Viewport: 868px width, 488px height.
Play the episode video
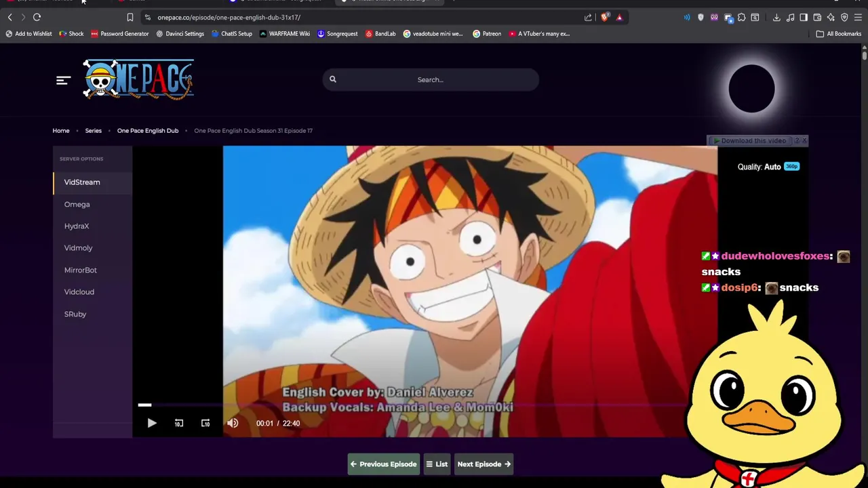(152, 423)
